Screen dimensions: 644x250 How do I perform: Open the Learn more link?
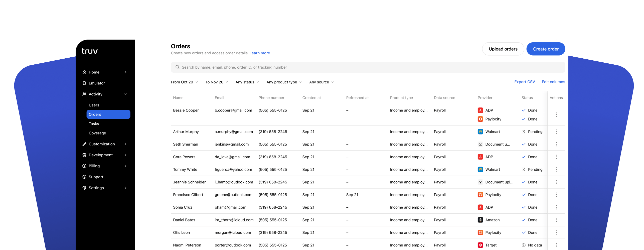coord(260,53)
